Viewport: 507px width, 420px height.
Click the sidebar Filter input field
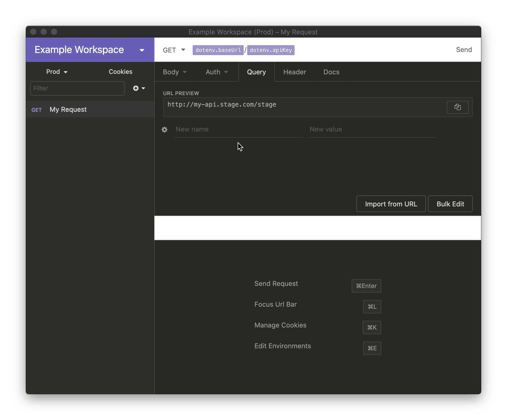(77, 88)
